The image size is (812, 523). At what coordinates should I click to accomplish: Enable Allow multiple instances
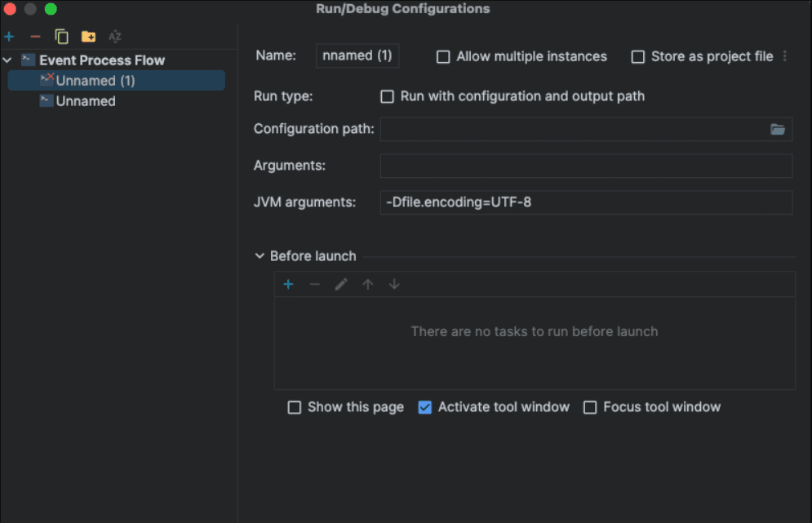pos(443,56)
